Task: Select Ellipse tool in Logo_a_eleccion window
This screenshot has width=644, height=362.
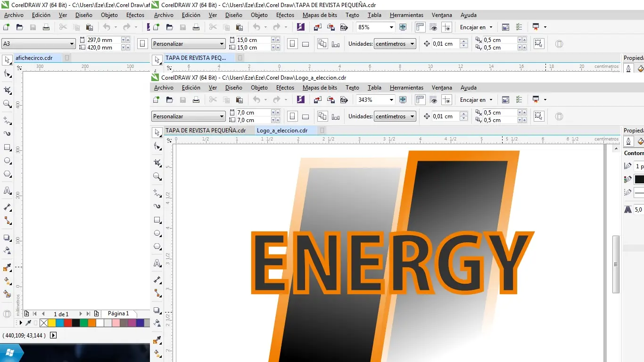Action: (157, 233)
